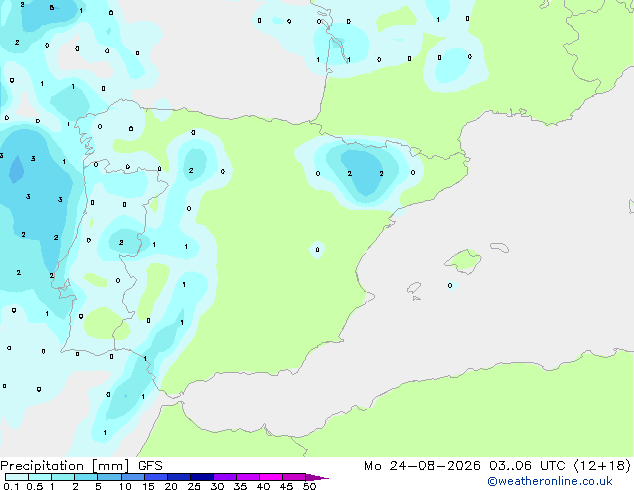Click the '(12+18)' forecast run text

(x=602, y=466)
